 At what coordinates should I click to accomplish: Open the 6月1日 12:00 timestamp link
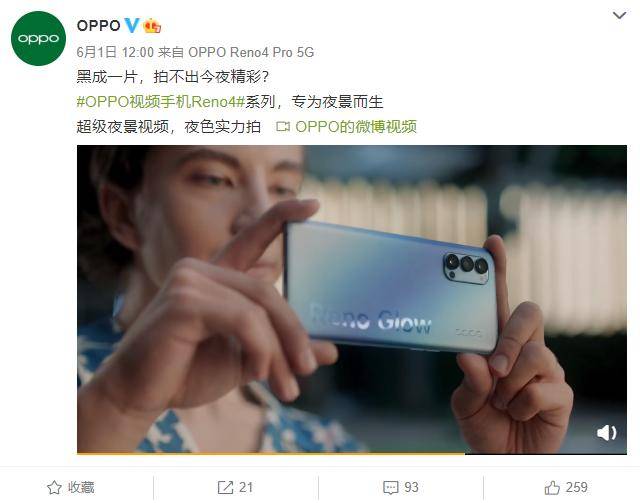pos(115,52)
